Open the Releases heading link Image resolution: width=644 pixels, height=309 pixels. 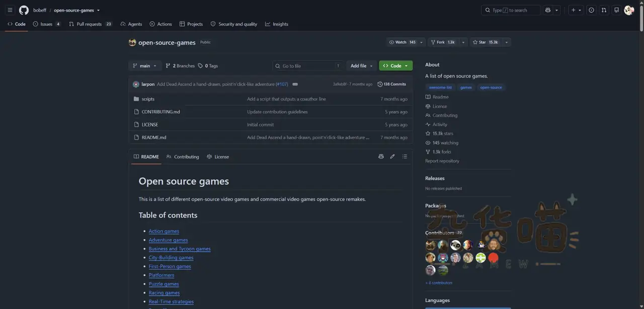pos(435,178)
